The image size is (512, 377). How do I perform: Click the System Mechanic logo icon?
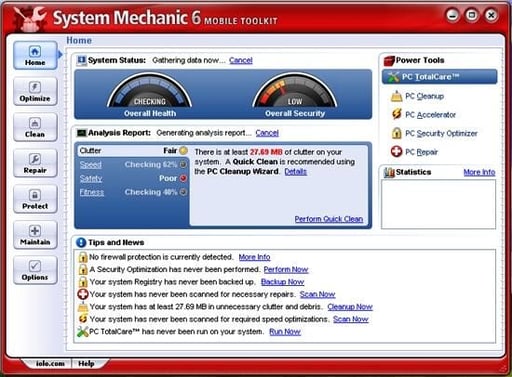pyautogui.click(x=30, y=18)
